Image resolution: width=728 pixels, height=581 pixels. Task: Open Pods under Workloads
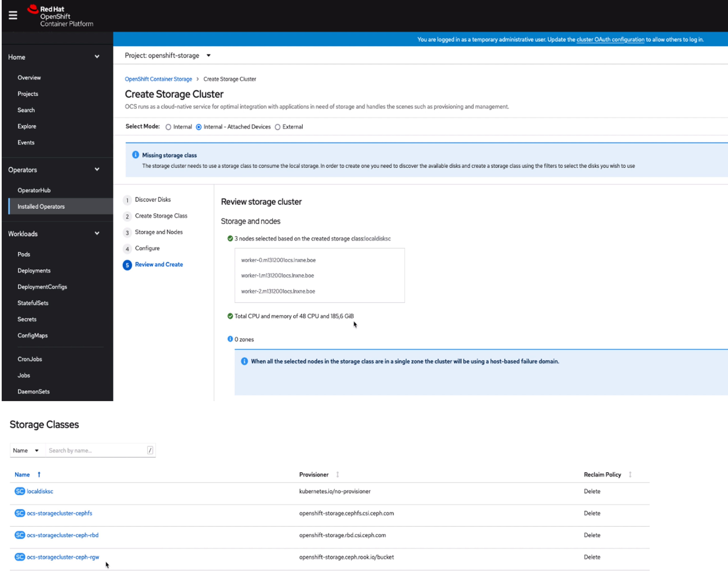pyautogui.click(x=24, y=254)
